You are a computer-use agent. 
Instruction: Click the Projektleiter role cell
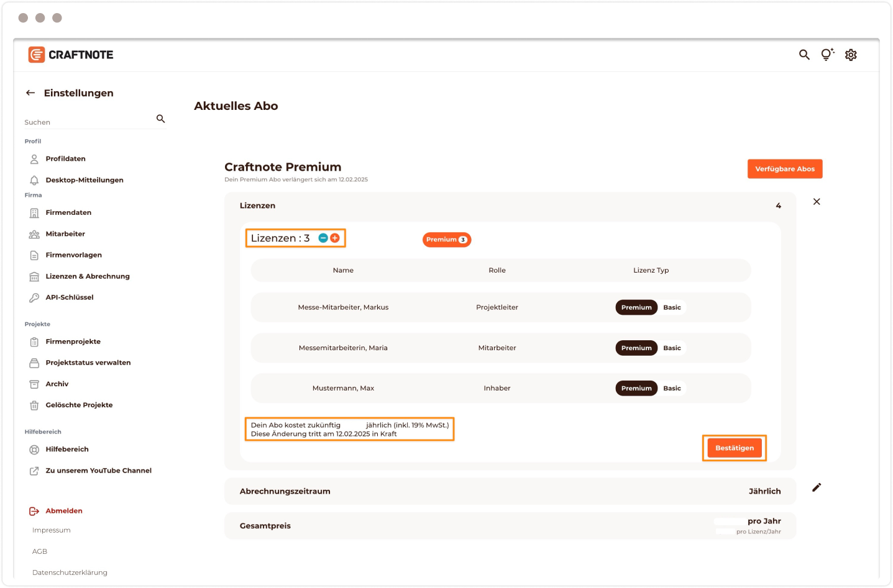[x=497, y=307]
